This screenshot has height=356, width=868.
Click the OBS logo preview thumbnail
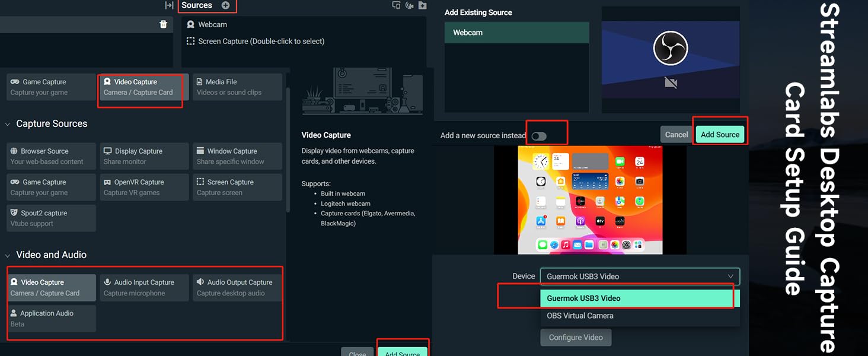671,60
